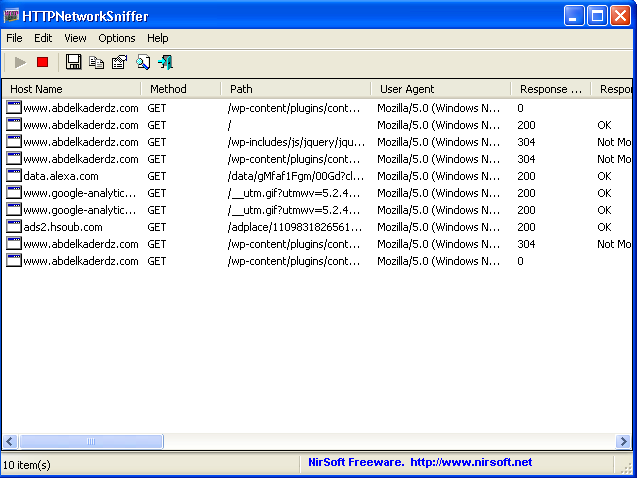The height and width of the screenshot is (478, 637).
Task: Click the horizontal scrollbar thumb
Action: 91,441
